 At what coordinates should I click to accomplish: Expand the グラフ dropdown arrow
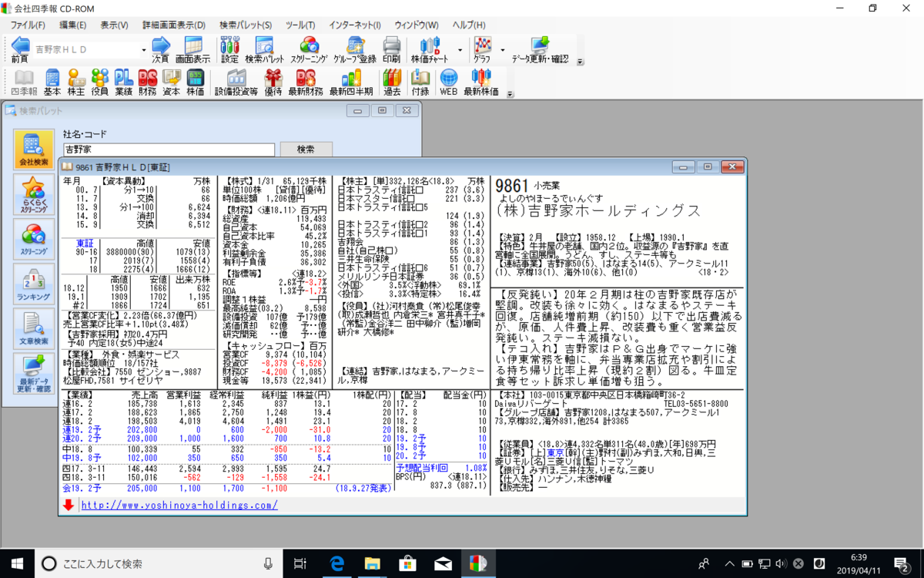coord(502,50)
